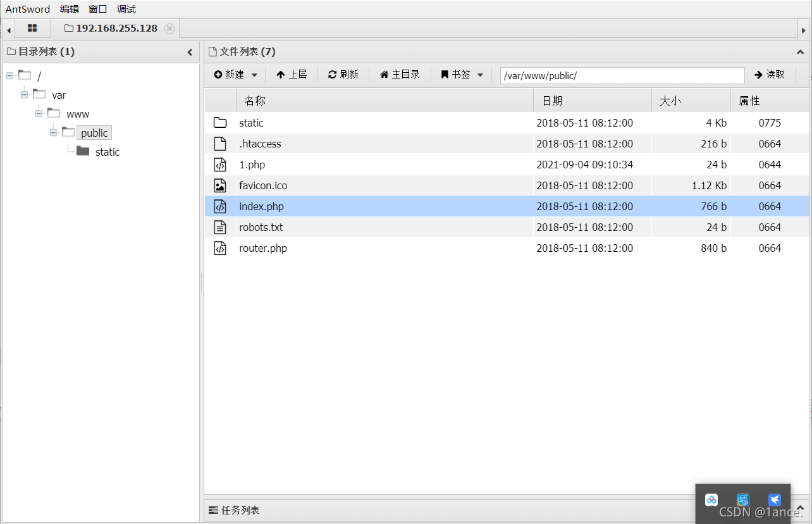The width and height of the screenshot is (812, 524).
Task: Open the 书签 bookmarks dropdown
Action: (x=462, y=75)
